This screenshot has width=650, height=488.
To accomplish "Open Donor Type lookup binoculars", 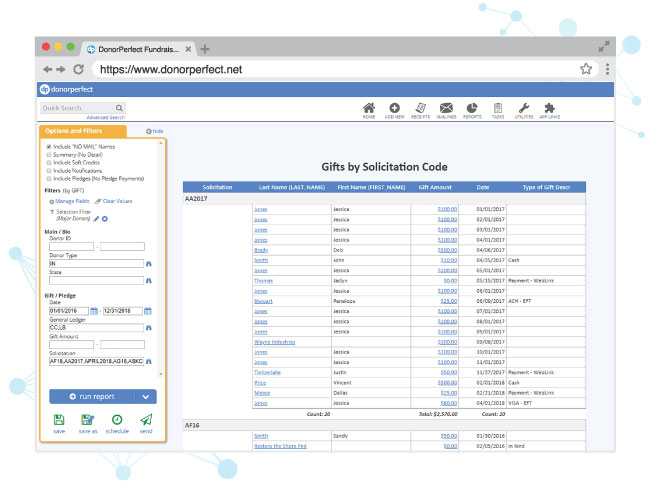I will coord(149,264).
